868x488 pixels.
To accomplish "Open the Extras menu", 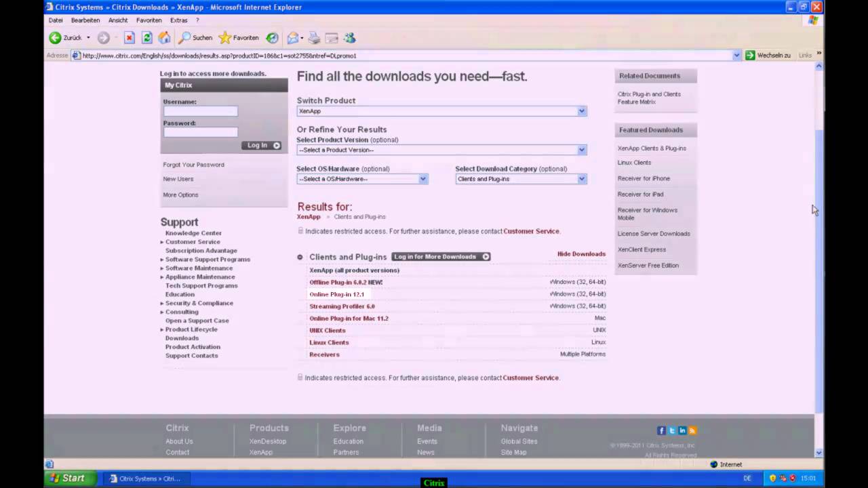I will coord(179,20).
